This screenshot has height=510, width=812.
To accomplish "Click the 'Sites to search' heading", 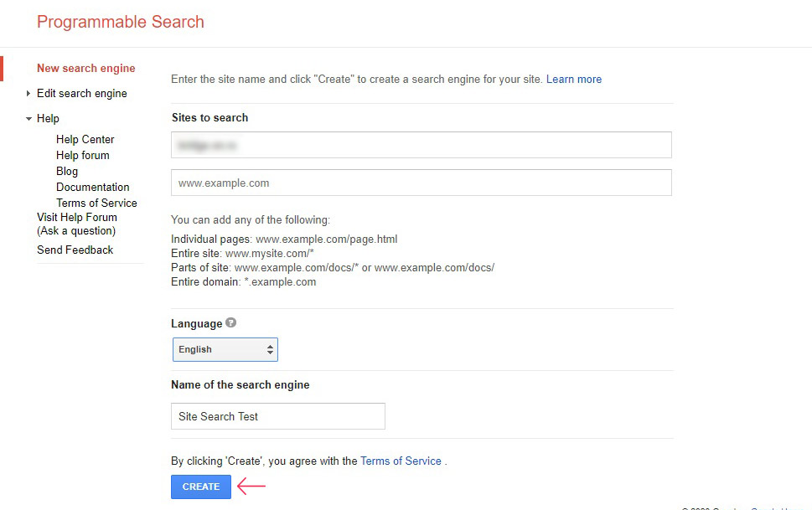I will tap(209, 117).
